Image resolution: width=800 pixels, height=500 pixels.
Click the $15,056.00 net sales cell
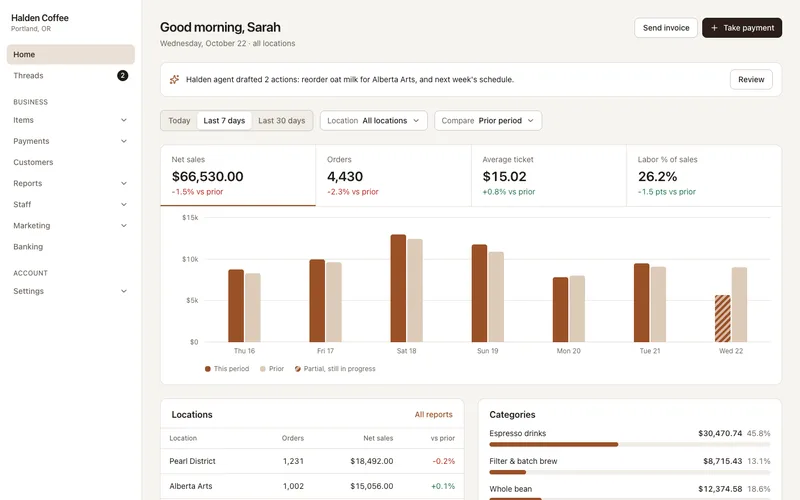tap(371, 486)
